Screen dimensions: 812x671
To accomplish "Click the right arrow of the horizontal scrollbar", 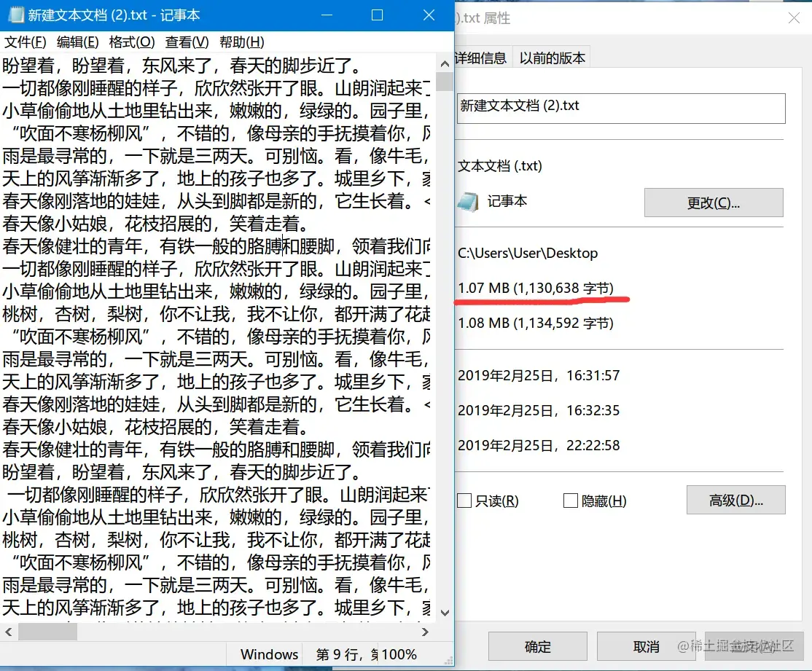I will click(x=426, y=631).
